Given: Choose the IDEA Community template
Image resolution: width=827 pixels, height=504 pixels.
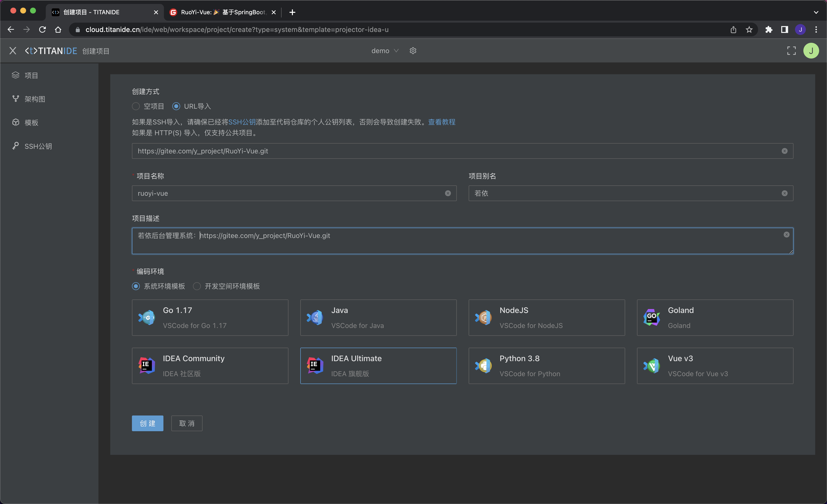Looking at the screenshot, I should (210, 366).
